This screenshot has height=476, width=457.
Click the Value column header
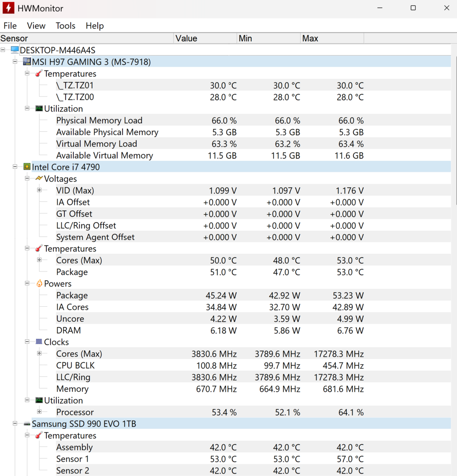coord(205,38)
